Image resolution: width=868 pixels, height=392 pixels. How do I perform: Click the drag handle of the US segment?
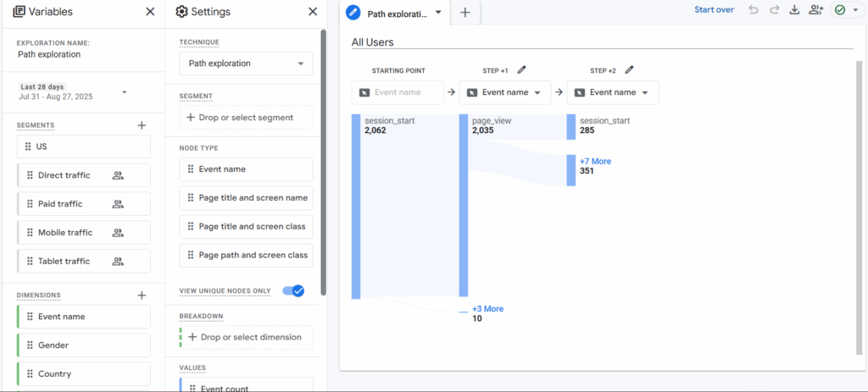pos(28,147)
